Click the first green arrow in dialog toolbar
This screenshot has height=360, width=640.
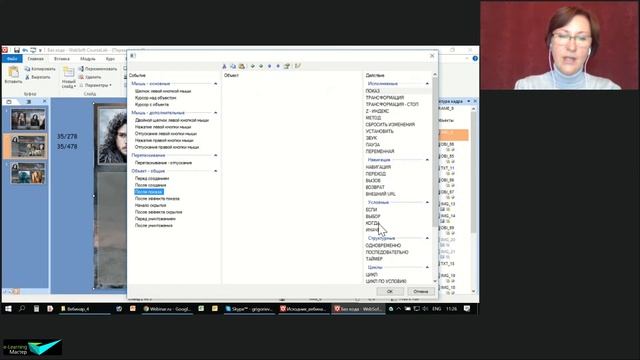pos(253,66)
